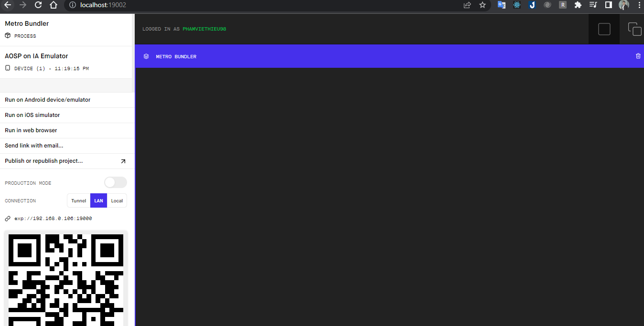The height and width of the screenshot is (326, 644).
Task: Clear logs with the trash icon
Action: point(638,56)
